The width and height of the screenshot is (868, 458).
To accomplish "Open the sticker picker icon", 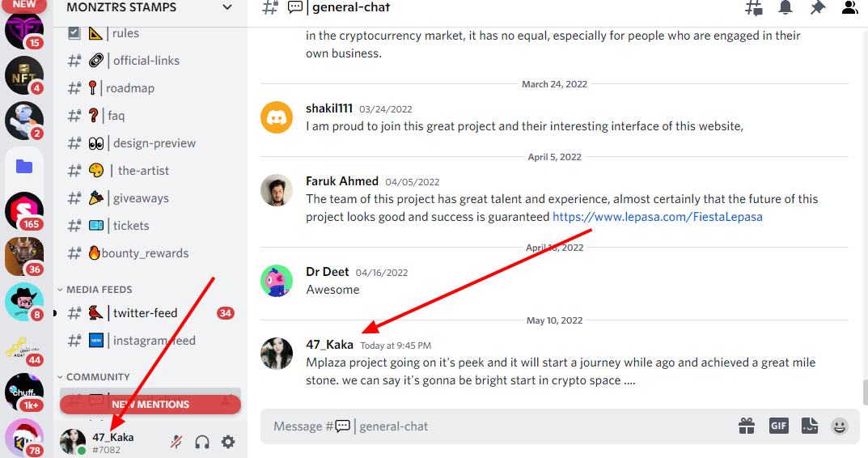I will 809,426.
